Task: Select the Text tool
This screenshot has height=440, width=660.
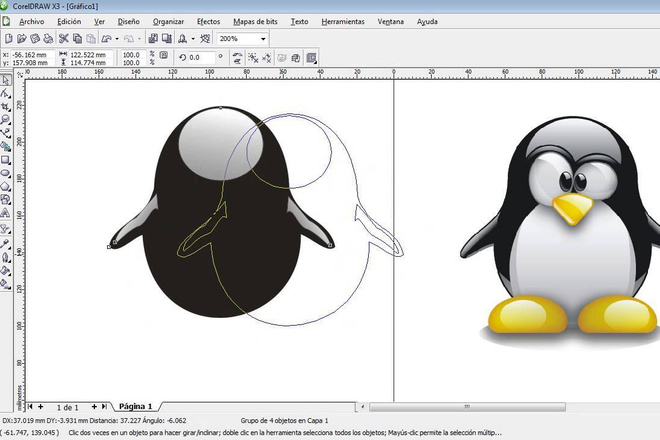Action: [5, 213]
